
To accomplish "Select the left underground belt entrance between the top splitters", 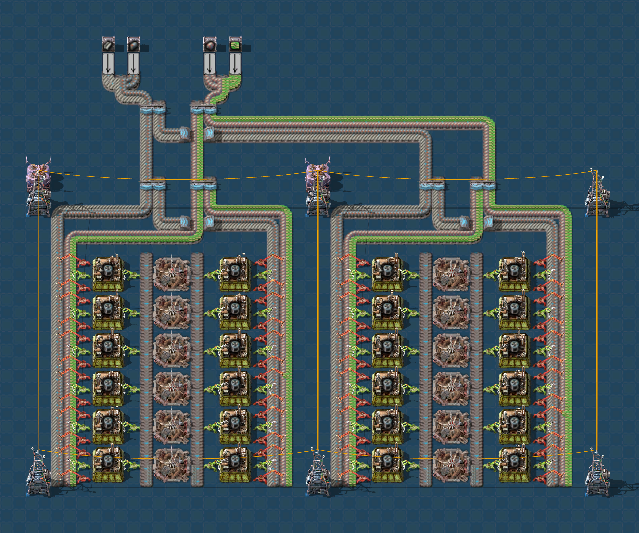I will [x=184, y=133].
